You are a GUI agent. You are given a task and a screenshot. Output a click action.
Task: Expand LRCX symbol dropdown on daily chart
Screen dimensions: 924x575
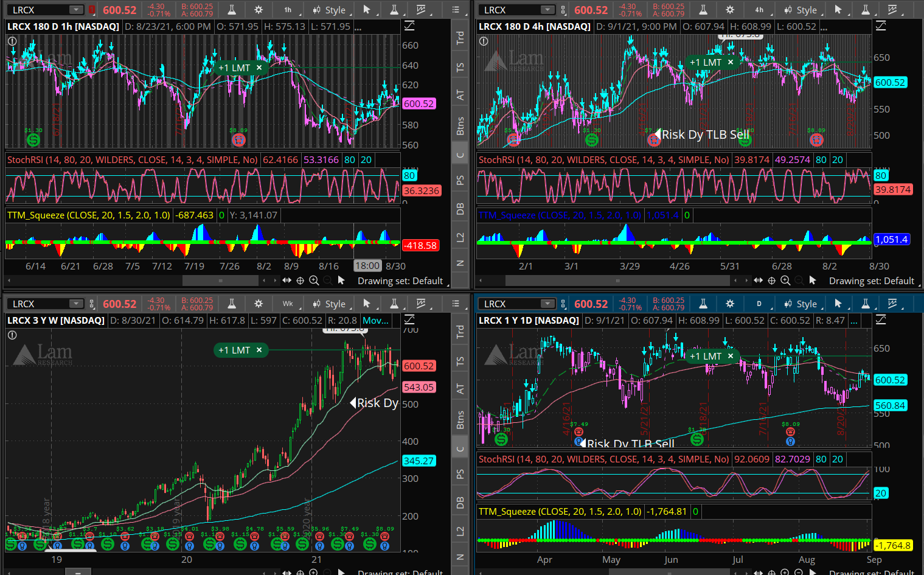547,304
